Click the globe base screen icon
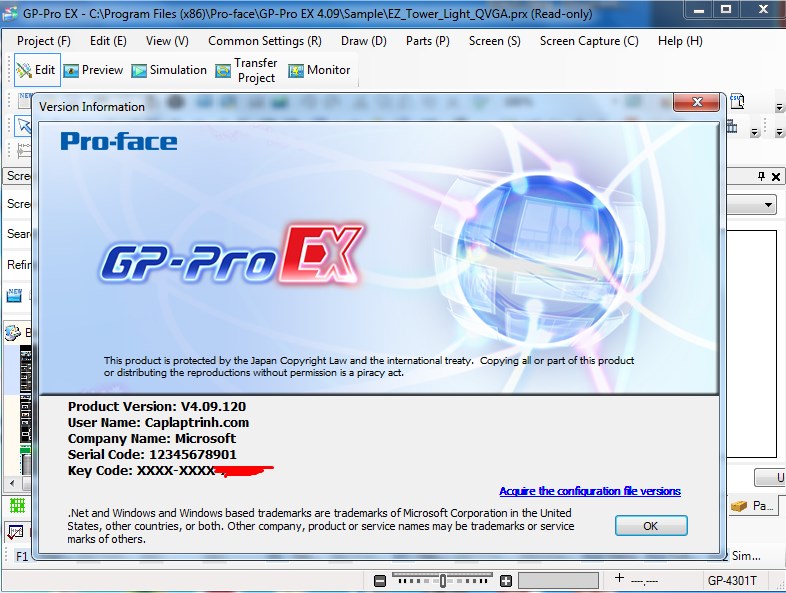Viewport: 786px width, 593px height. [13, 332]
